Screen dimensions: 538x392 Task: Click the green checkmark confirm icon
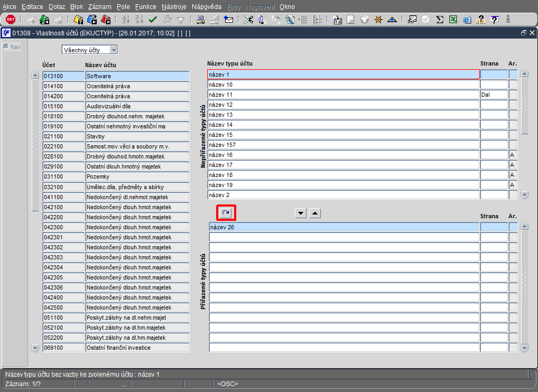(153, 20)
